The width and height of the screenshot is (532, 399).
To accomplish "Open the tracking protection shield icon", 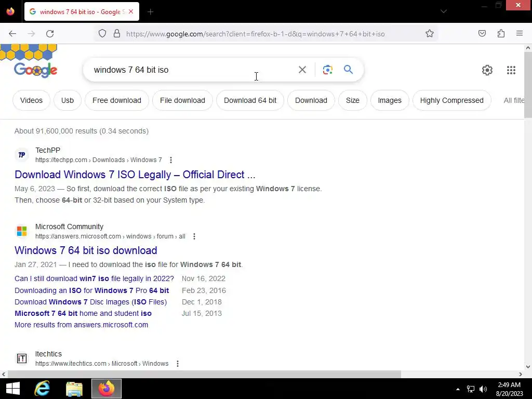I will [102, 34].
